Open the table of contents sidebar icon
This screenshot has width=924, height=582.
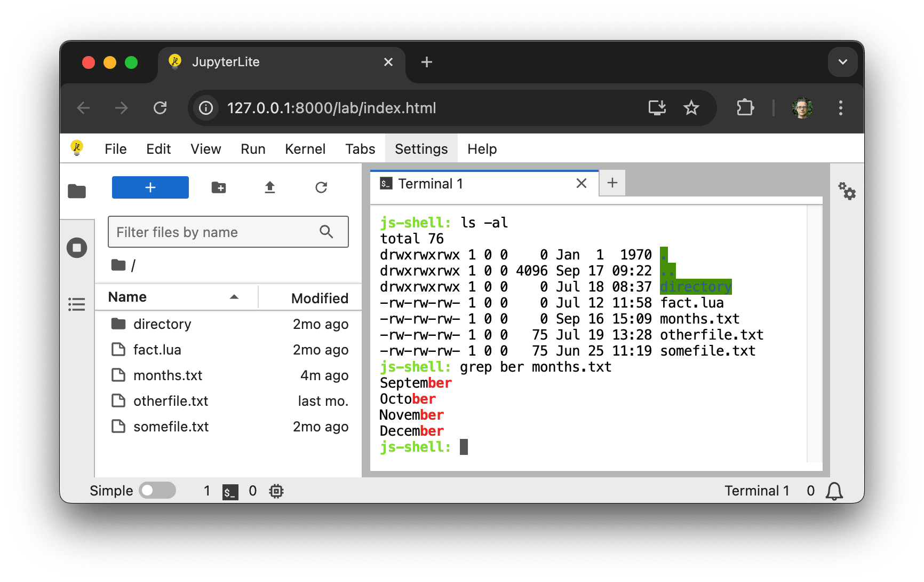(x=77, y=304)
